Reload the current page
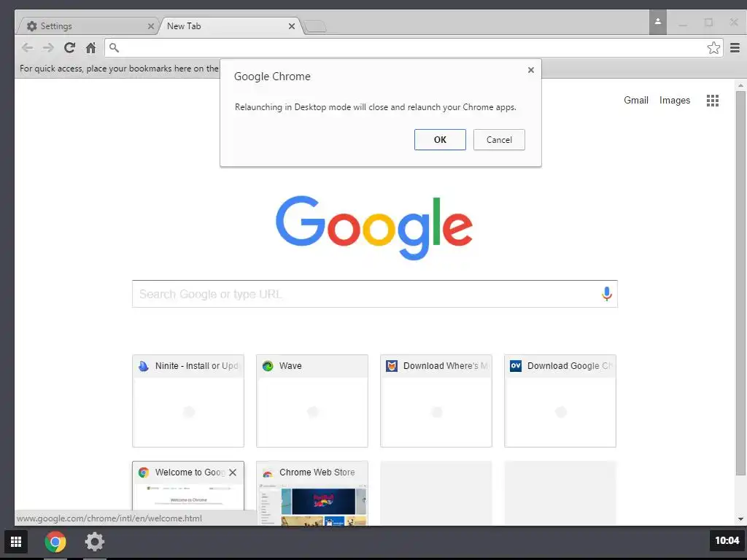The width and height of the screenshot is (747, 560). (x=69, y=47)
